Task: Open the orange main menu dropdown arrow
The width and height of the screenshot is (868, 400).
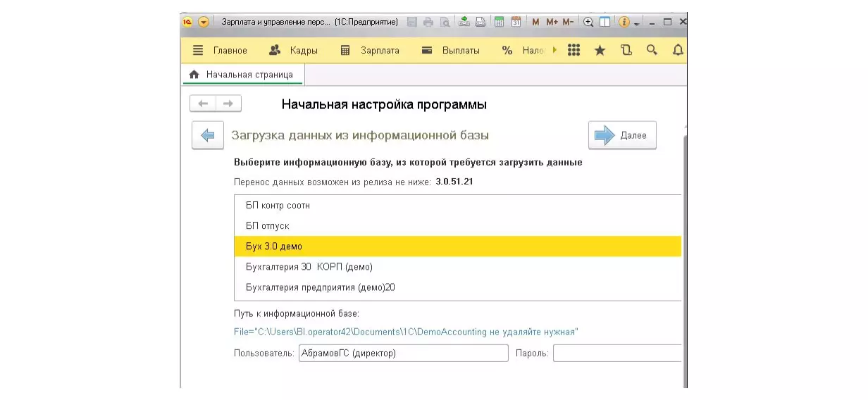Action: click(x=204, y=22)
